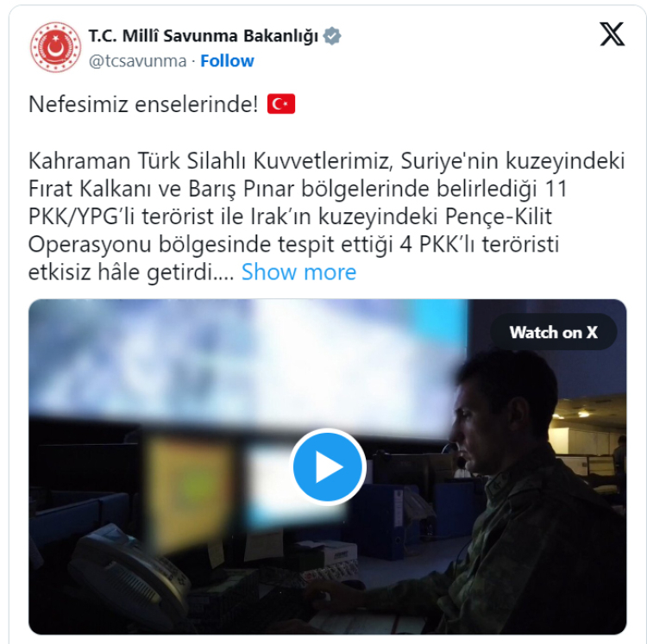Click the 'etkisiz hâle getirdi' text
This screenshot has height=644, width=647.
(x=131, y=272)
